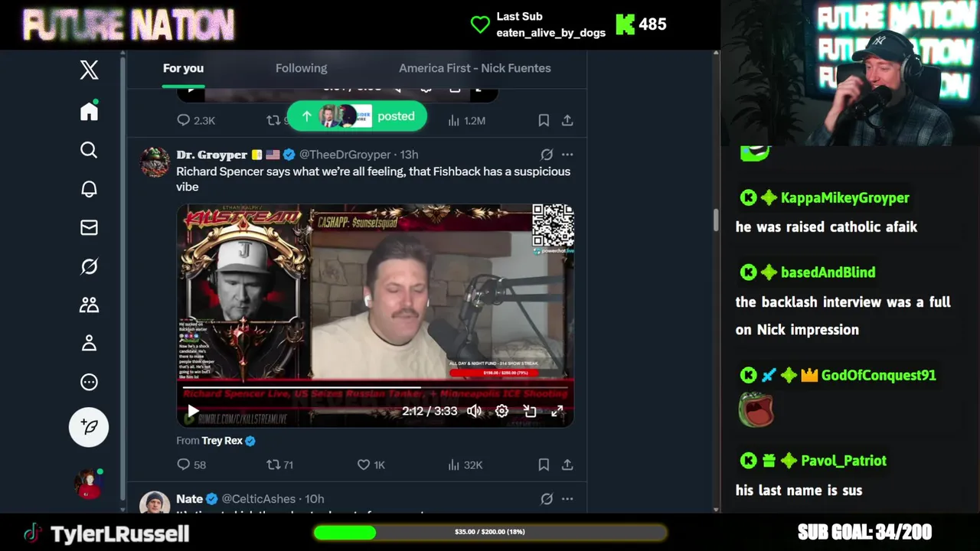Play the Killstream video
980x551 pixels.
193,411
